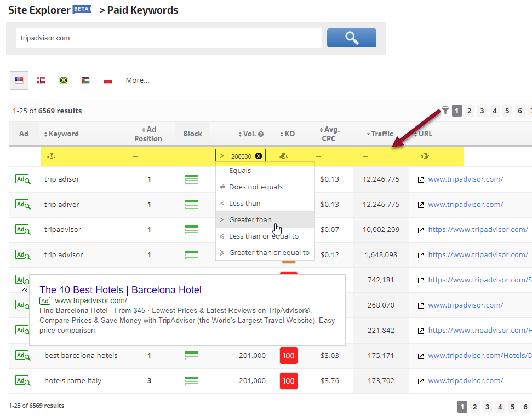Select the Norway flag icon
Screen dimensions: 532x417
point(41,80)
